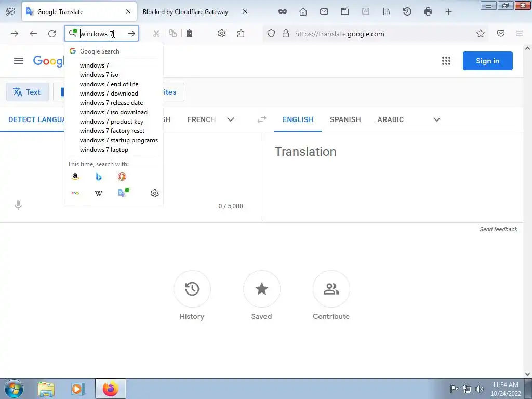The height and width of the screenshot is (399, 532).
Task: Open the history clock toolbar icon
Action: coord(407,12)
